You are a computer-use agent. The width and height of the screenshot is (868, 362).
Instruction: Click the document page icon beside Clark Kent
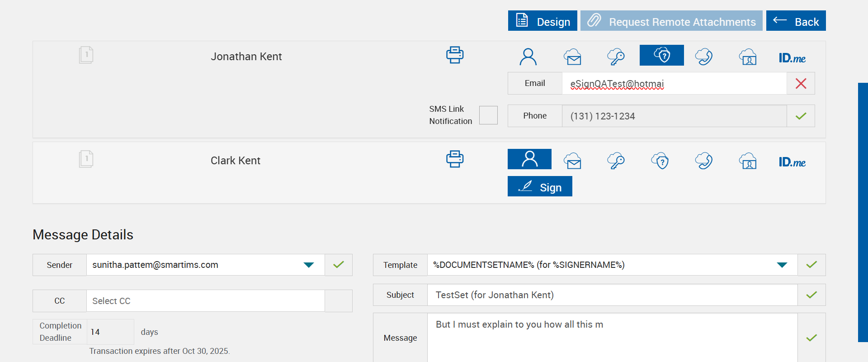click(x=86, y=159)
